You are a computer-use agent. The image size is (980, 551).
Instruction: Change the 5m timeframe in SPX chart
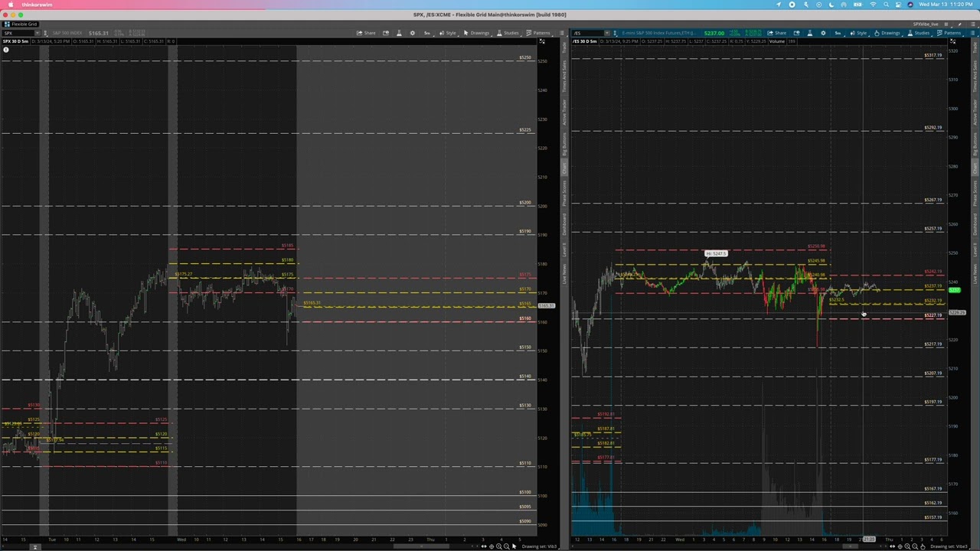pos(427,33)
